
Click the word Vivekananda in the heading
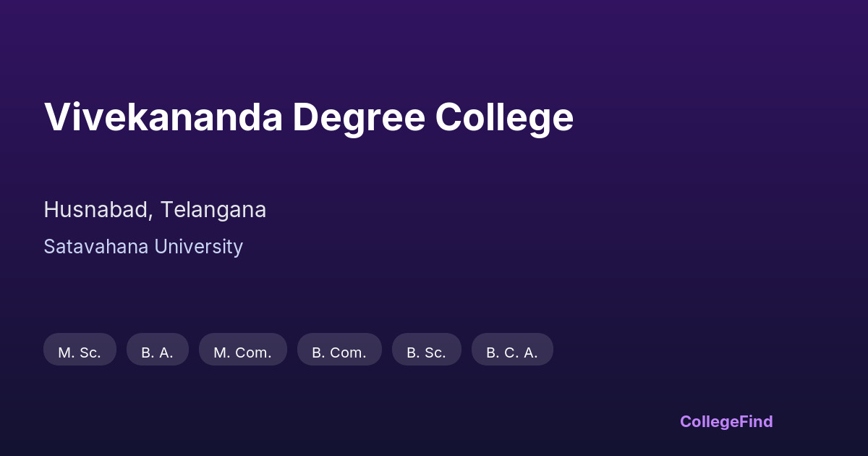tap(163, 117)
